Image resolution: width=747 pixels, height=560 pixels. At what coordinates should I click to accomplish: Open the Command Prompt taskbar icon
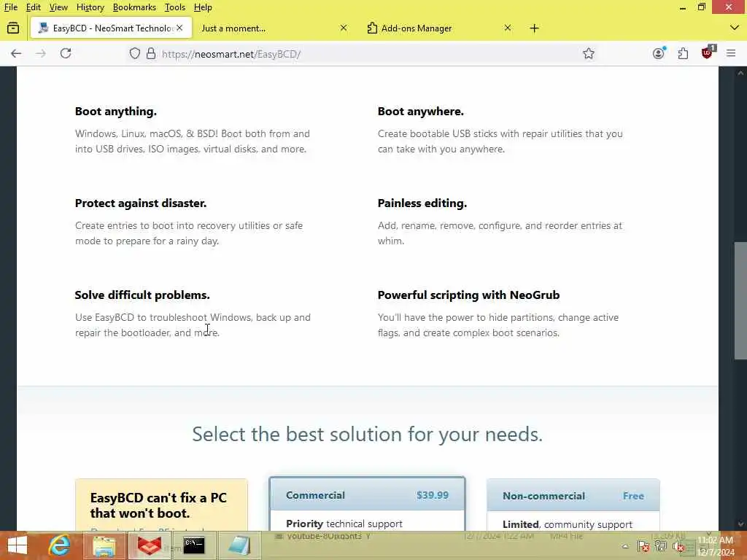pos(194,545)
